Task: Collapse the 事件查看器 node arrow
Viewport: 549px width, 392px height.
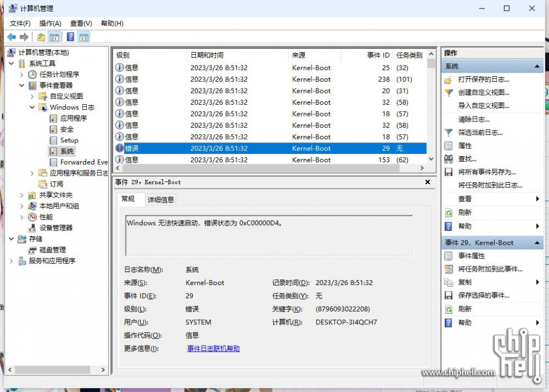Action: tap(22, 85)
